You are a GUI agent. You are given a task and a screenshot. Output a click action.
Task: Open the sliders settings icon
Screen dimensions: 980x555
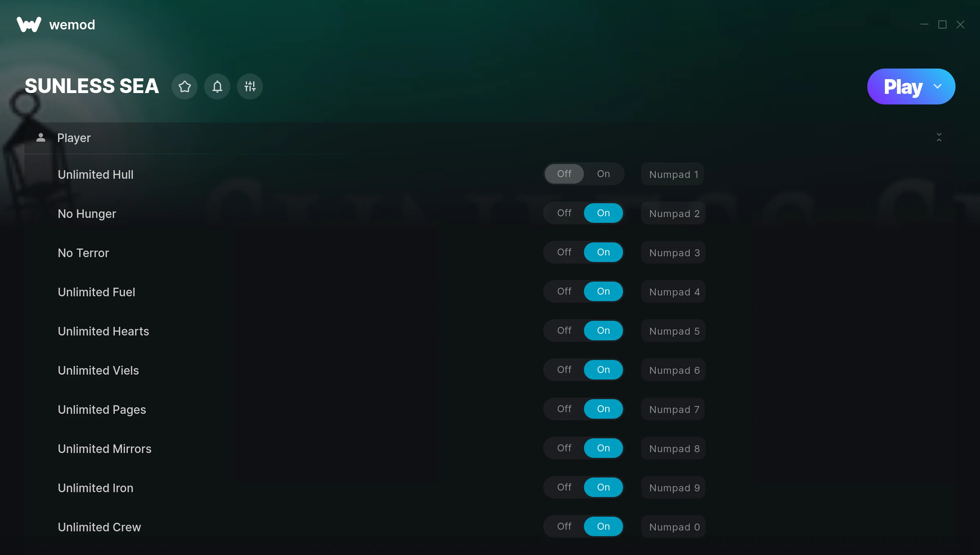[250, 87]
